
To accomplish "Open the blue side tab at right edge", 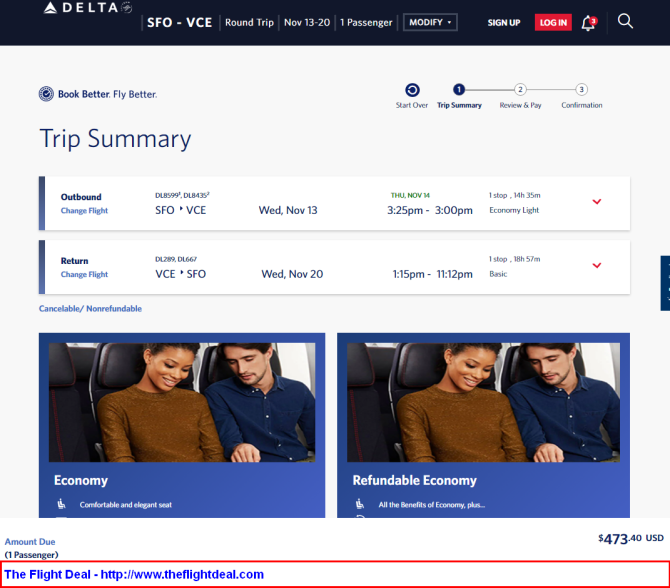I will [665, 283].
